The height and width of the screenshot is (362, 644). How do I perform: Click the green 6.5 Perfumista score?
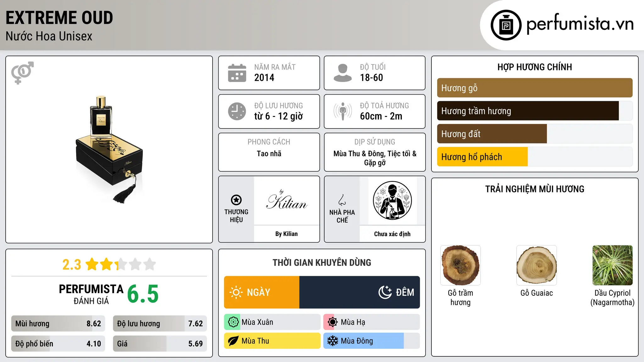(x=143, y=294)
